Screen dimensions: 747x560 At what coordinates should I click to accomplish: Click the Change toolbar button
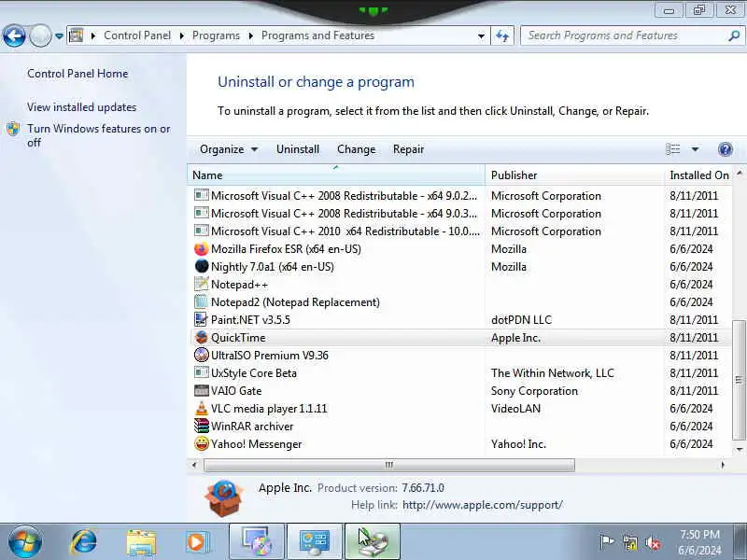pos(357,149)
